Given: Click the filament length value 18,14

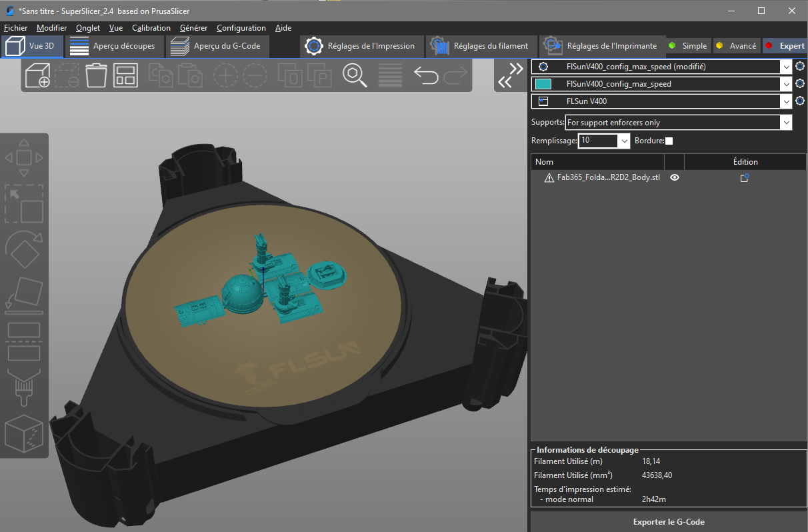Looking at the screenshot, I should 651,461.
